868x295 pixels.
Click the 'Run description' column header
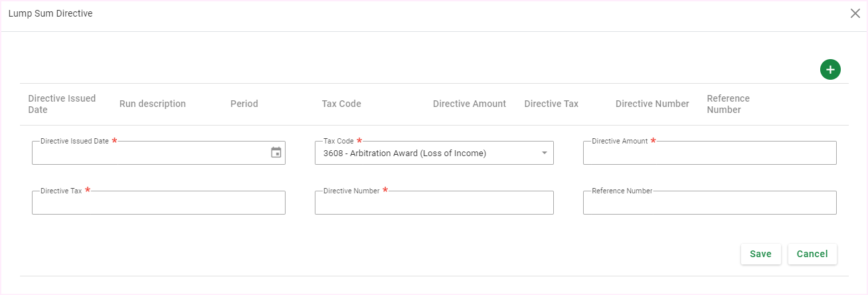[x=153, y=104]
